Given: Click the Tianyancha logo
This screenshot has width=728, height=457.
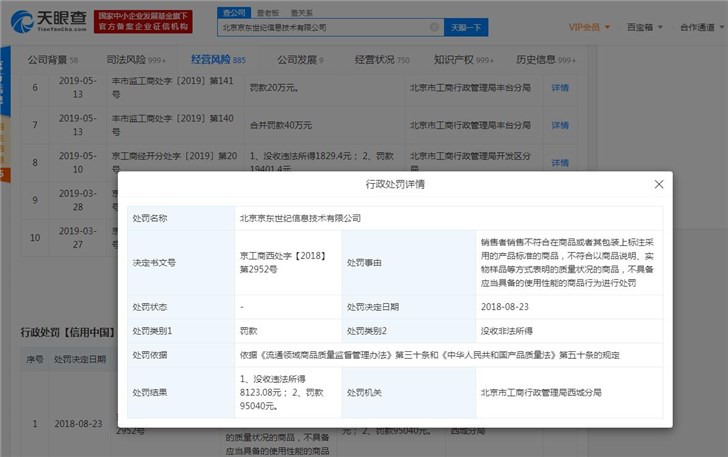Looking at the screenshot, I should click(x=49, y=22).
